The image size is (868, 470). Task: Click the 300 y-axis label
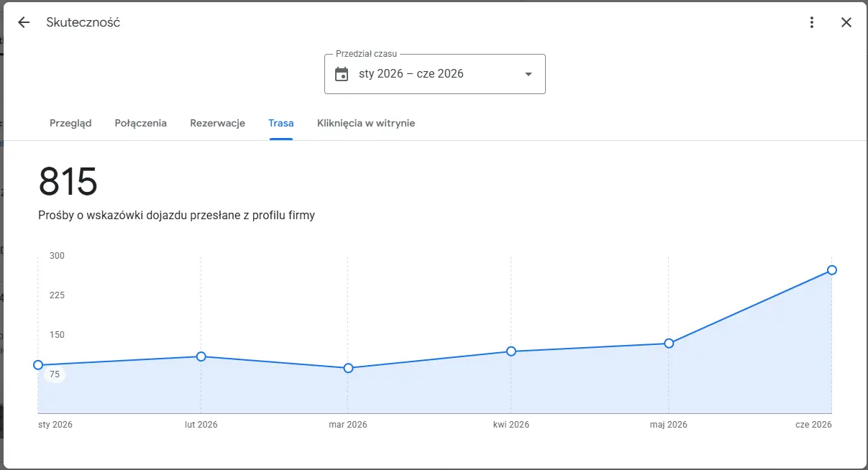pyautogui.click(x=57, y=256)
